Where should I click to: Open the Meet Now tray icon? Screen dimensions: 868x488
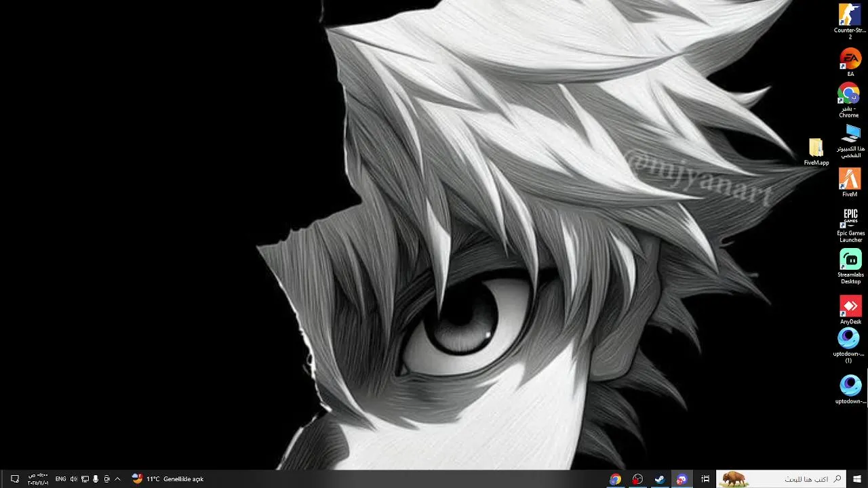point(106,479)
